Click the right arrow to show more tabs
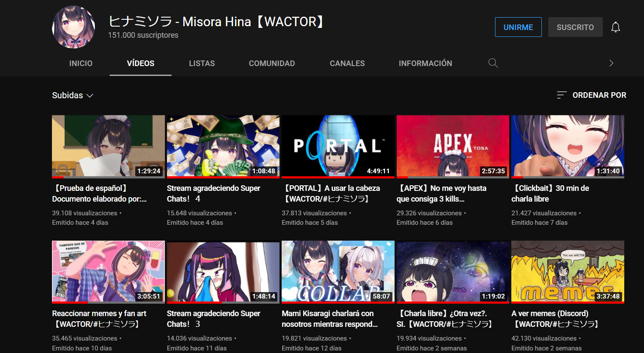 tap(611, 63)
